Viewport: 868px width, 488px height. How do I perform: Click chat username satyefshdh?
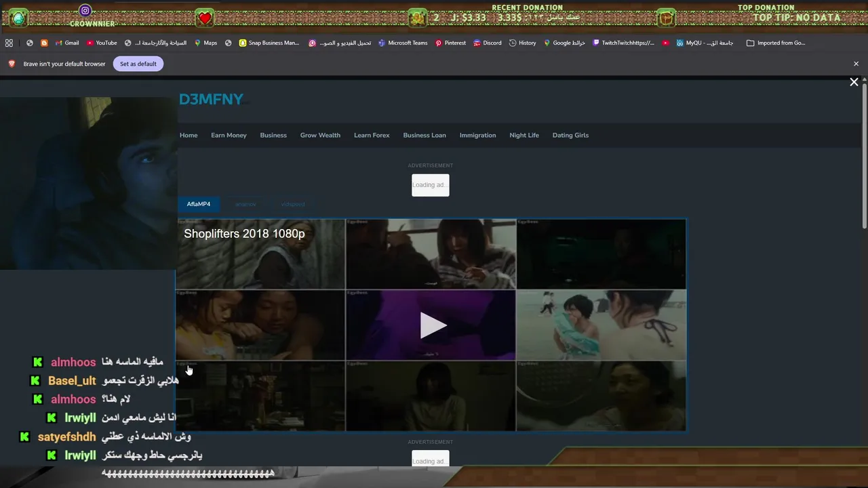67,437
